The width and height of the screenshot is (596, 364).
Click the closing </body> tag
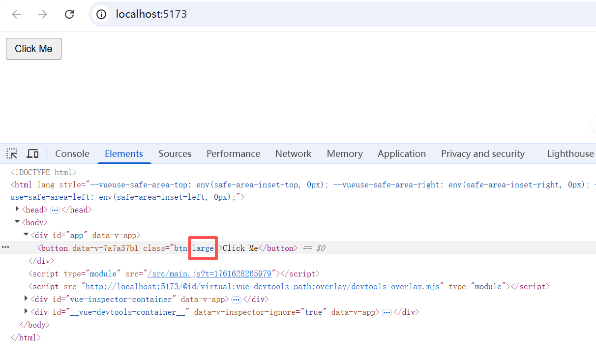tap(34, 325)
